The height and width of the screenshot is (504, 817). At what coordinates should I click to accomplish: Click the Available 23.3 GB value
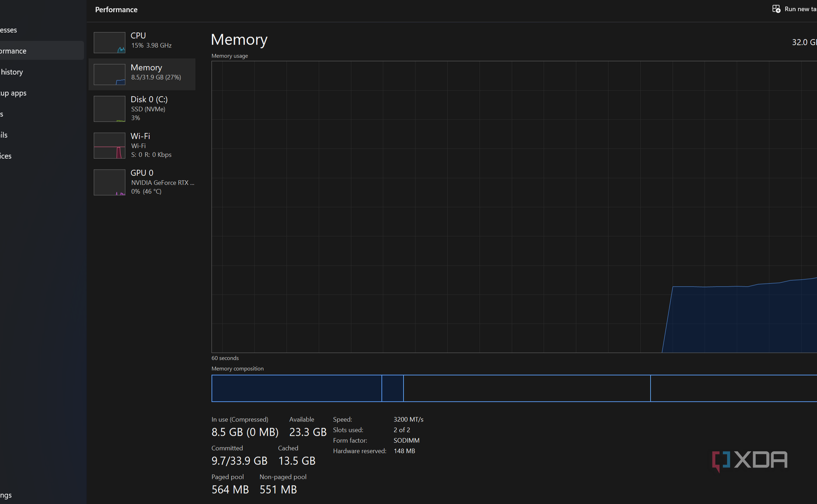coord(308,432)
